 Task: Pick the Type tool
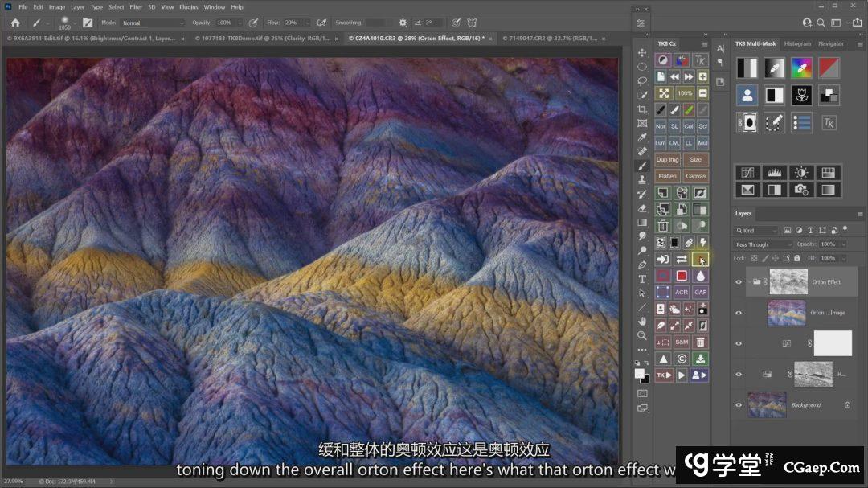pyautogui.click(x=642, y=279)
